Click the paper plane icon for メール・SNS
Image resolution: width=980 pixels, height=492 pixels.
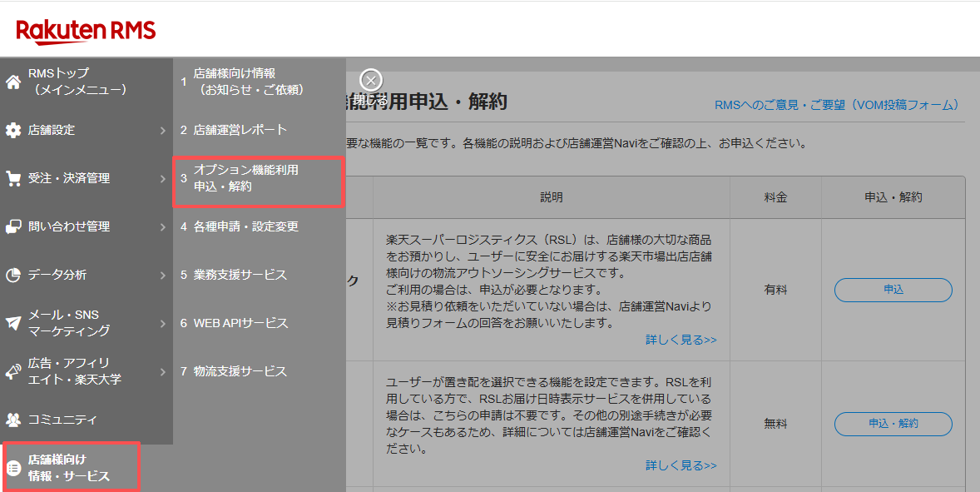coord(13,323)
